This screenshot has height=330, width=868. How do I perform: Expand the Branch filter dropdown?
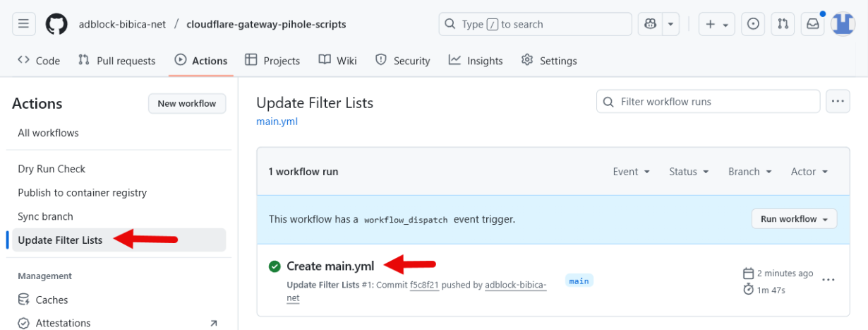click(749, 172)
